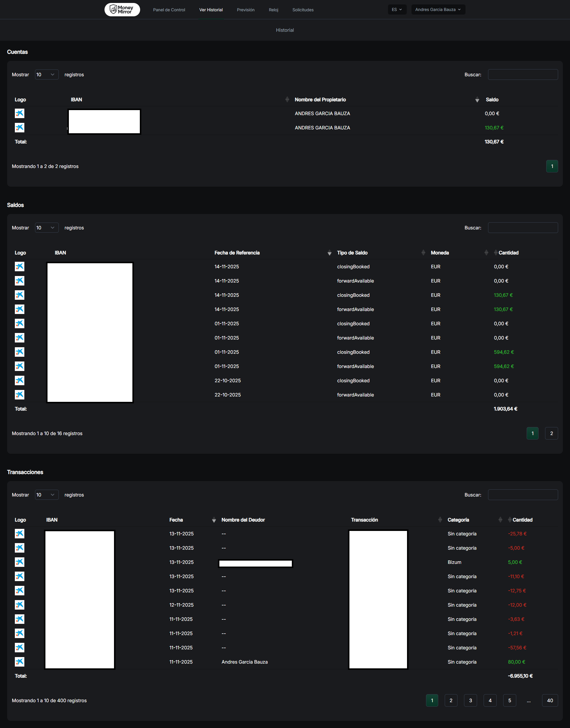The width and height of the screenshot is (570, 728).
Task: Sort Transacciones by Transacción column arrow
Action: 440,520
